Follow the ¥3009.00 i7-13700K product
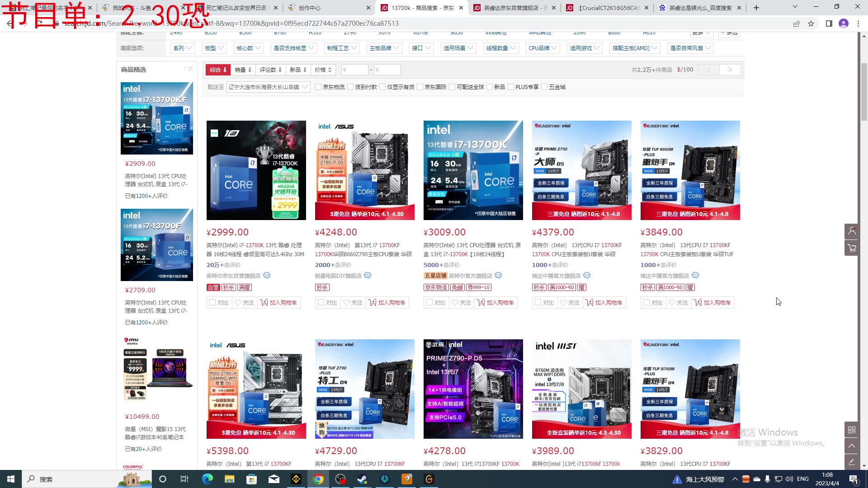Screen dimensions: 868x488 coord(461,302)
